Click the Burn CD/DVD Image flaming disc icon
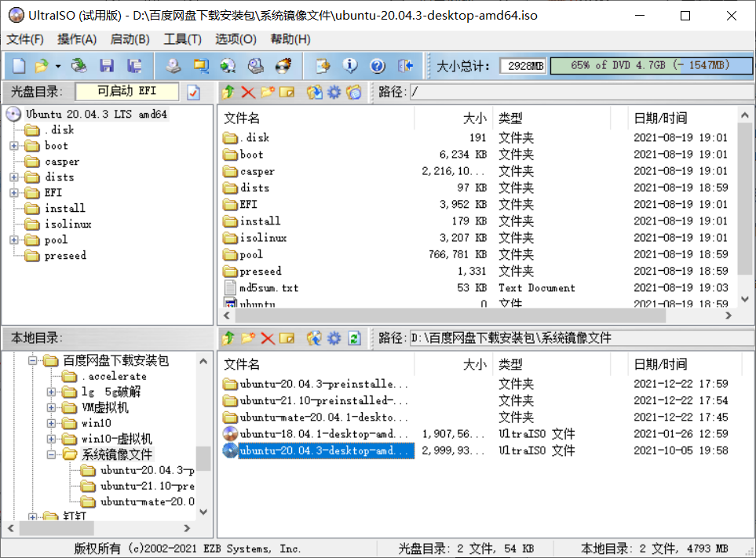The width and height of the screenshot is (756, 558). click(283, 66)
